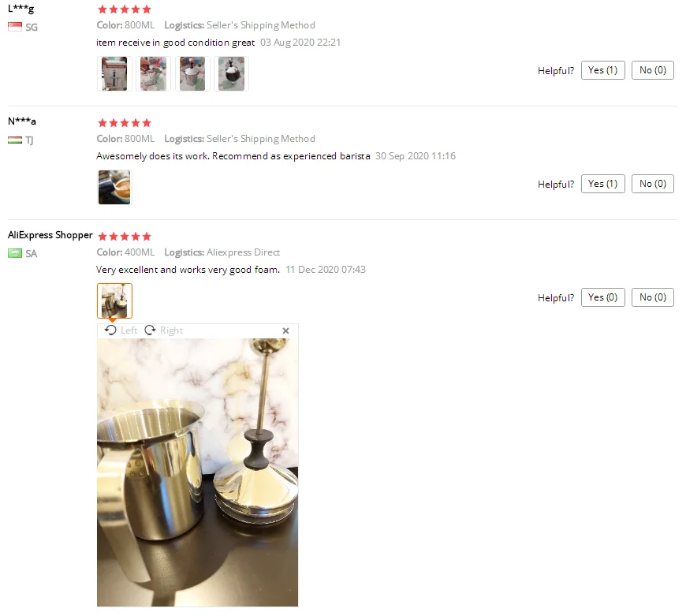Vote Yes (0) on AliExpress Shopper's review
This screenshot has width=686, height=616.
coord(603,297)
